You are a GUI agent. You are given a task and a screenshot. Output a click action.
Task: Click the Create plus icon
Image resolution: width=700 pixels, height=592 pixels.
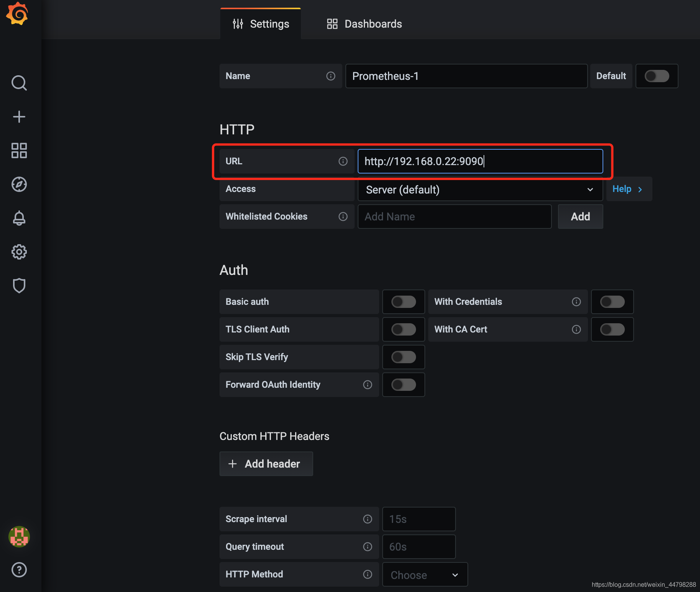point(19,117)
